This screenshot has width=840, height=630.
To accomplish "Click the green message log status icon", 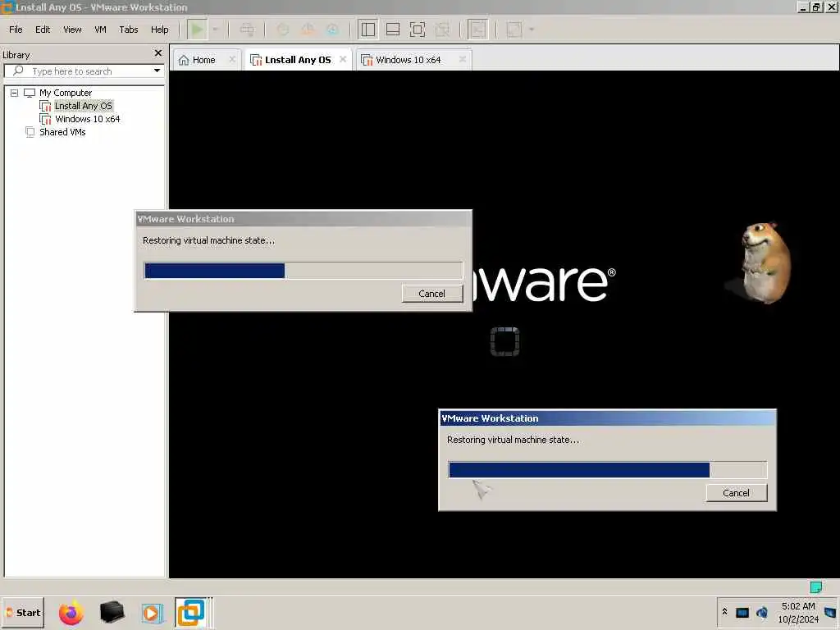I will coord(816,587).
